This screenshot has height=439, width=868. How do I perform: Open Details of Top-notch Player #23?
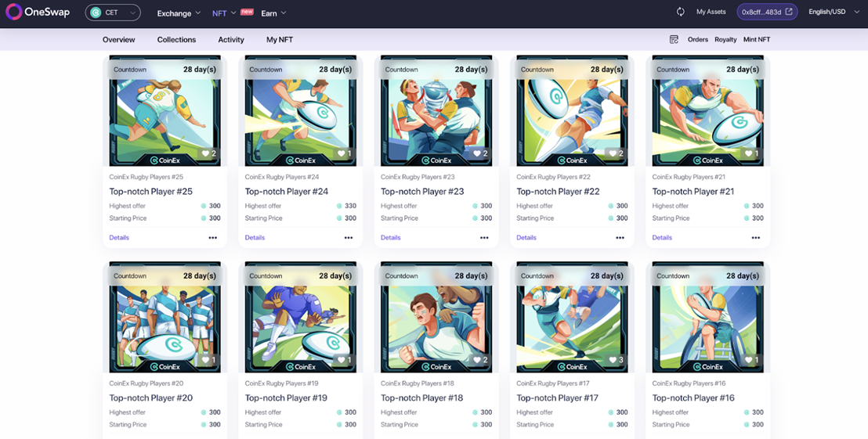[390, 237]
